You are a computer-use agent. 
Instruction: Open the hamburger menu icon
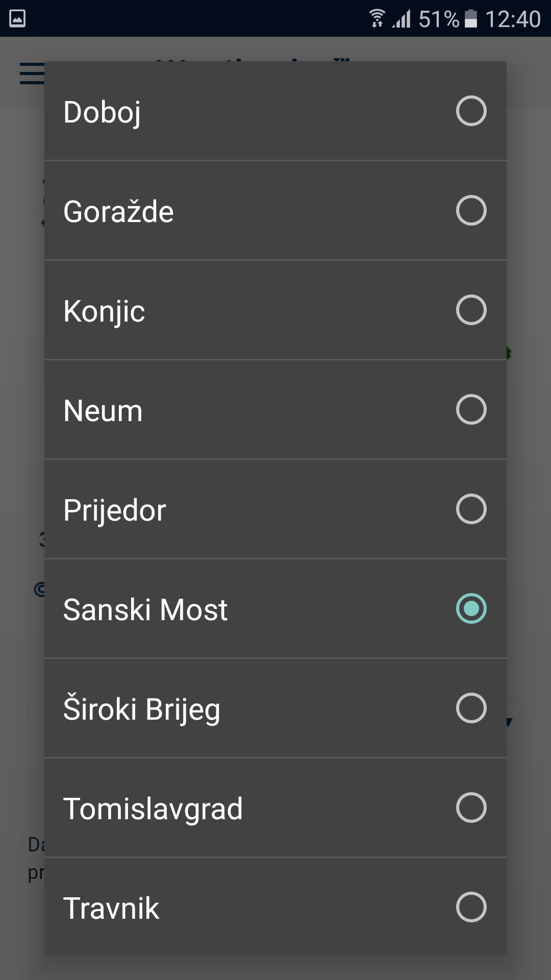coord(32,73)
